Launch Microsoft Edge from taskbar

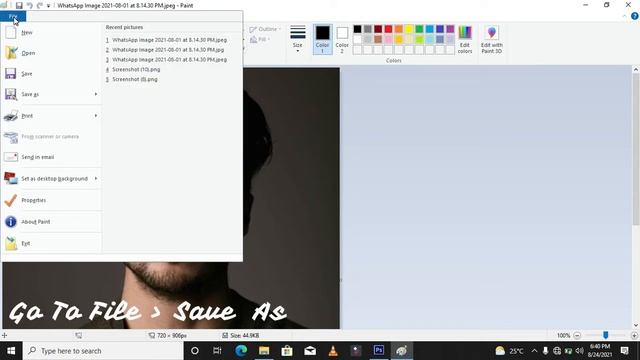click(x=241, y=351)
